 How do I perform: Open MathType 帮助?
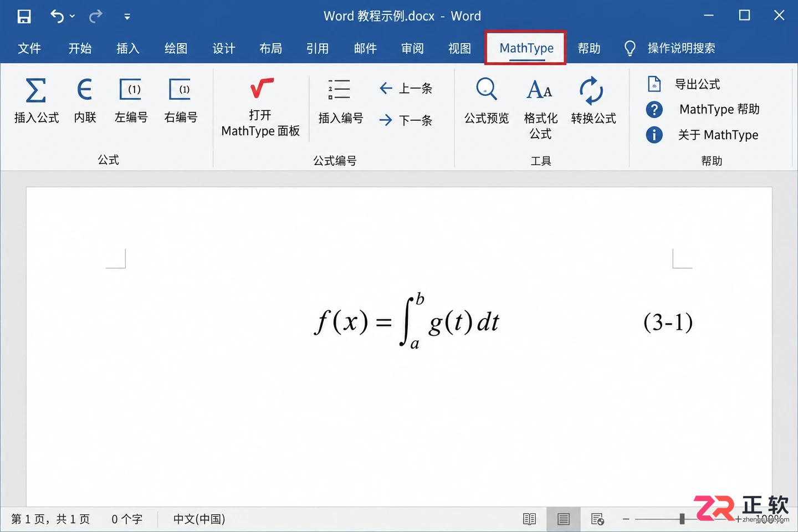(703, 109)
